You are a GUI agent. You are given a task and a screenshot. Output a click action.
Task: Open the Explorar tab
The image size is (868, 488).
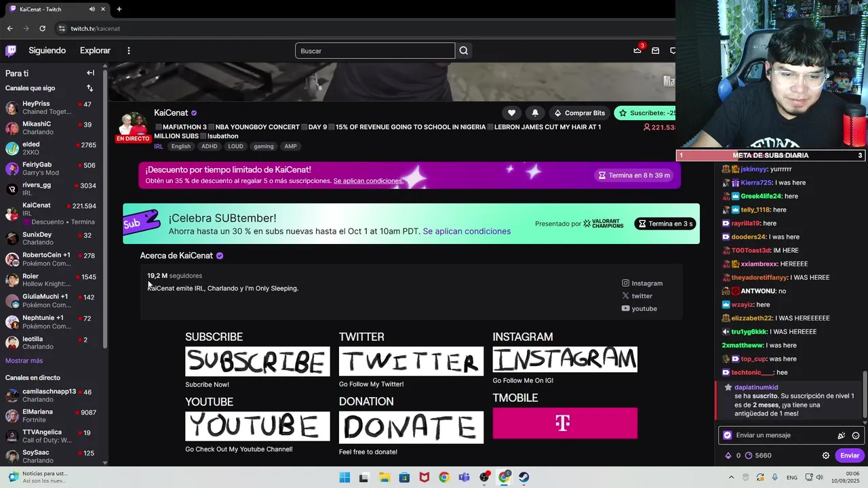click(x=95, y=50)
